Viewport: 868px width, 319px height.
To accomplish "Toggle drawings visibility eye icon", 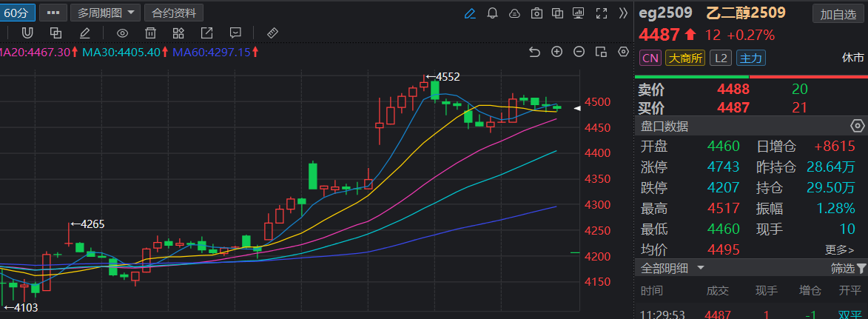I will pos(122,33).
